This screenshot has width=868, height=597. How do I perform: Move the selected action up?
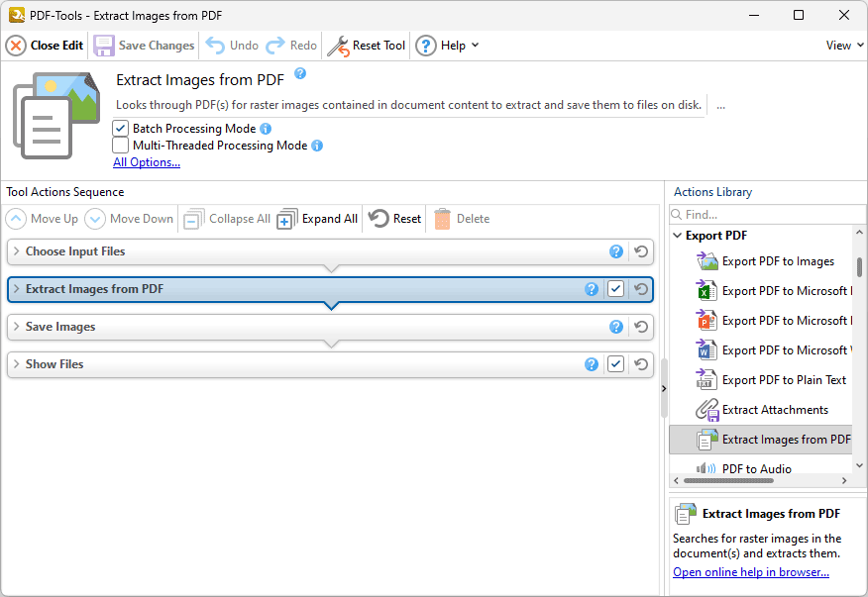42,219
